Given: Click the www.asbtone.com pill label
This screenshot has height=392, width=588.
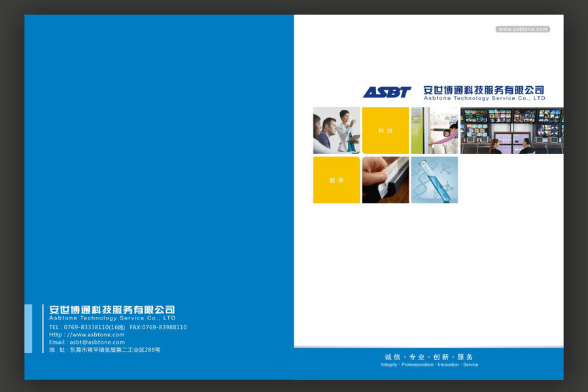Looking at the screenshot, I should [x=523, y=29].
